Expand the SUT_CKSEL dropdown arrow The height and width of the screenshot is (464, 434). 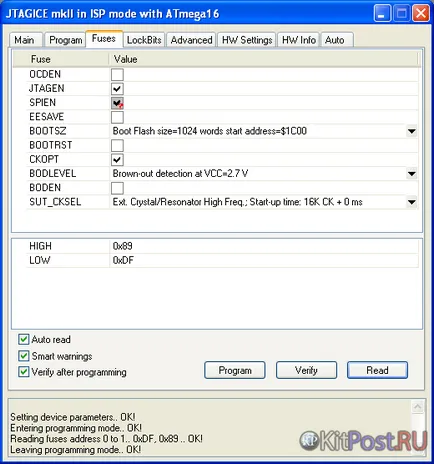[x=412, y=202]
